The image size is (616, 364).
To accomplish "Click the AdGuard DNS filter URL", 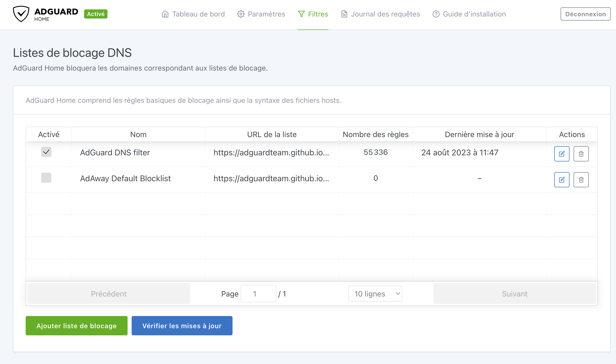I will (271, 153).
